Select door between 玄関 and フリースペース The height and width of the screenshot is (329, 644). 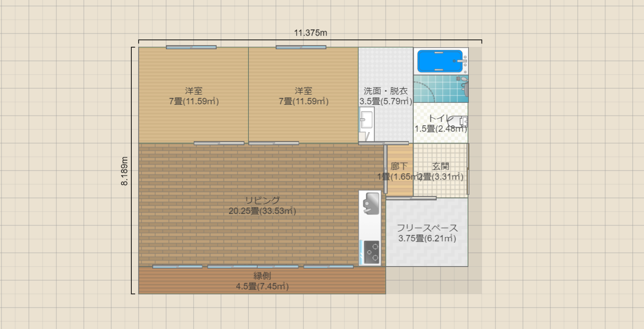411,198
